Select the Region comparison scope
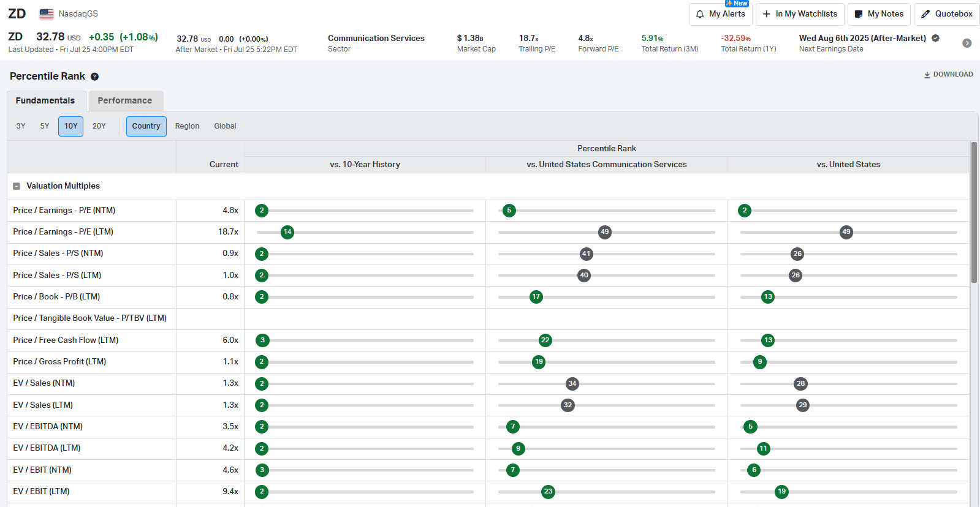 click(x=188, y=126)
